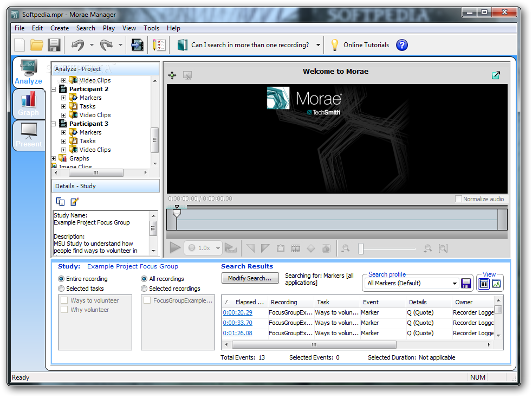Select All recordings radio button

[x=144, y=279]
